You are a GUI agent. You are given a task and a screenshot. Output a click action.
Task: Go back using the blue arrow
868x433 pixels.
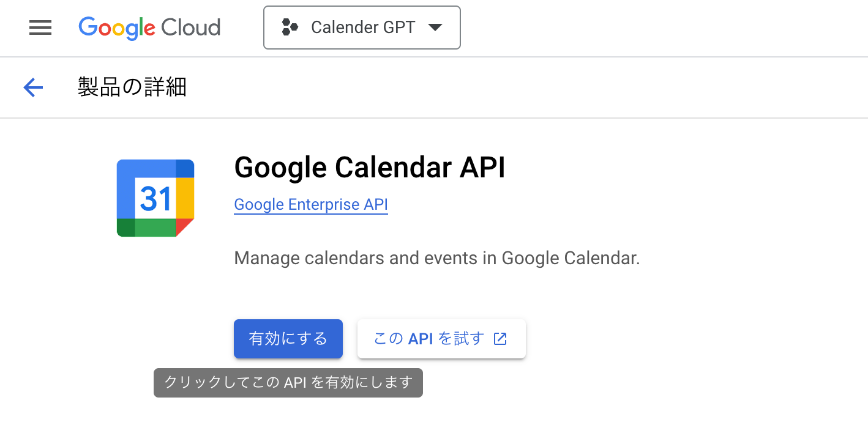33,88
